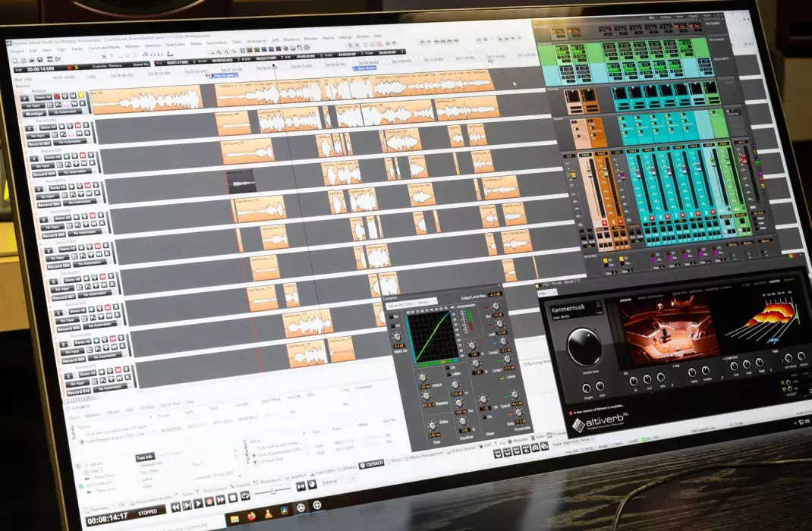This screenshot has width=812, height=531.
Task: Launch Firefox from the taskbar
Action: tap(252, 516)
